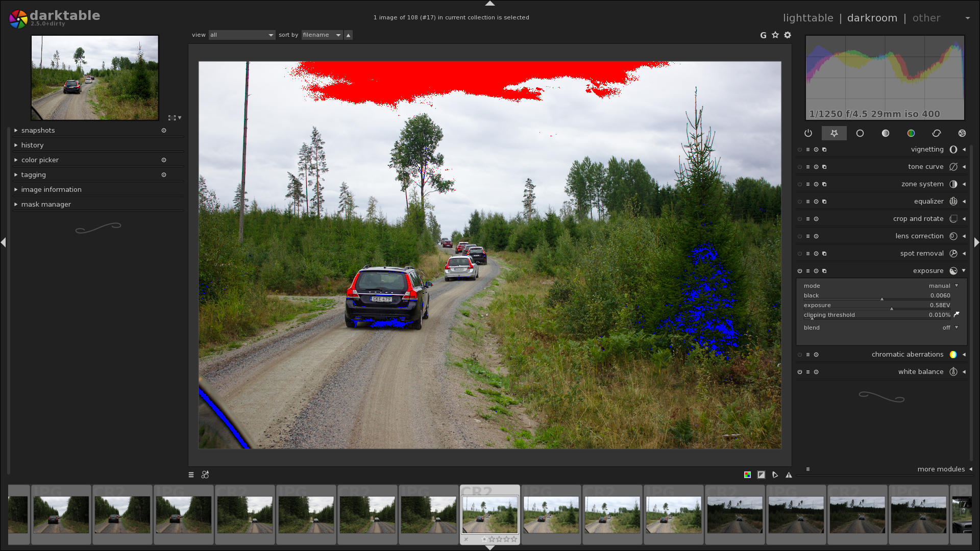Disable the exposure module
Viewport: 980px width, 551px height.
(x=800, y=271)
